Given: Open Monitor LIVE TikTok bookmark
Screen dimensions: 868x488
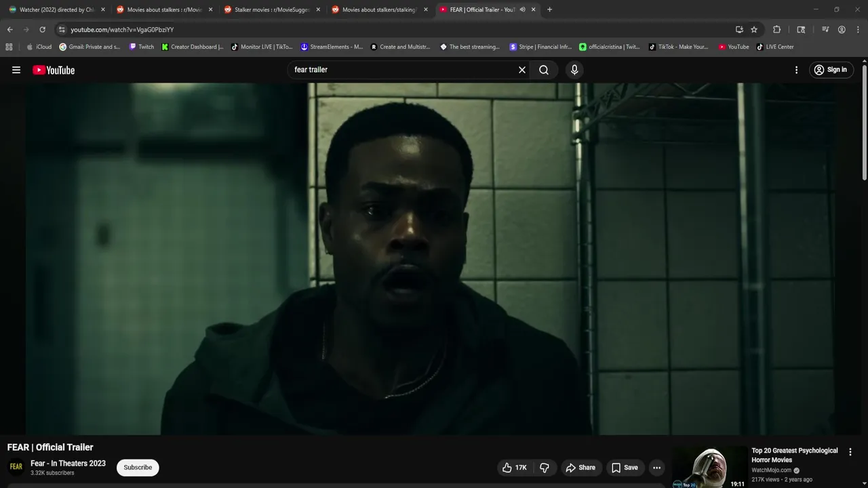Looking at the screenshot, I should [262, 47].
